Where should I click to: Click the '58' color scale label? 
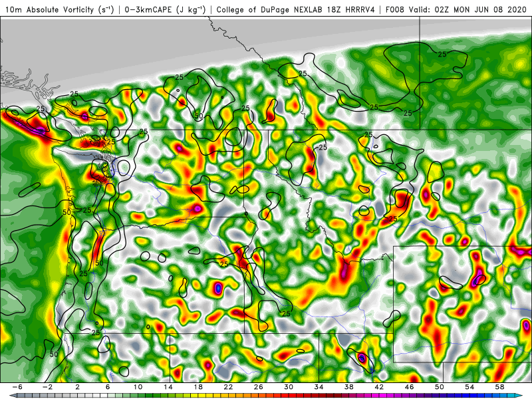click(x=499, y=387)
